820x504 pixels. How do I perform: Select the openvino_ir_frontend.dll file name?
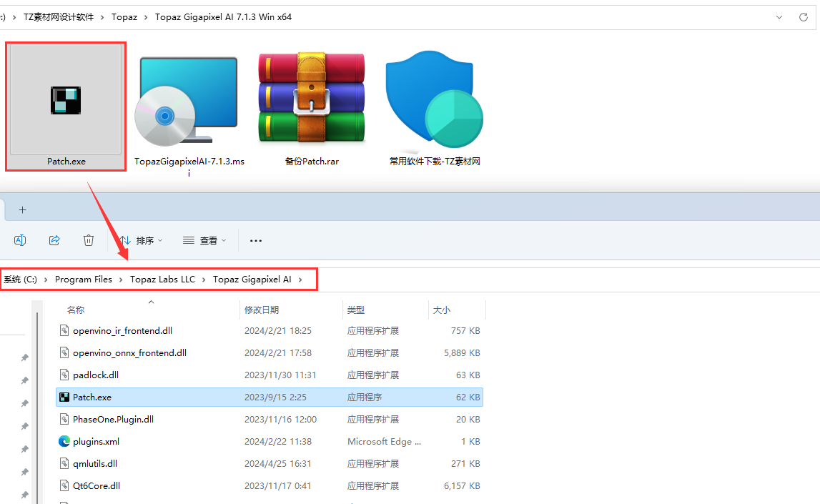(123, 330)
